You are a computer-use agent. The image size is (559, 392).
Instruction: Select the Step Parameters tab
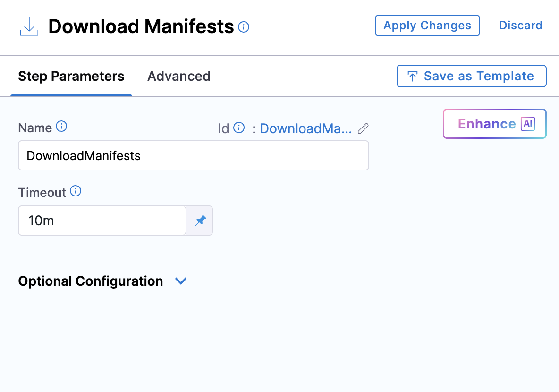[x=71, y=76]
